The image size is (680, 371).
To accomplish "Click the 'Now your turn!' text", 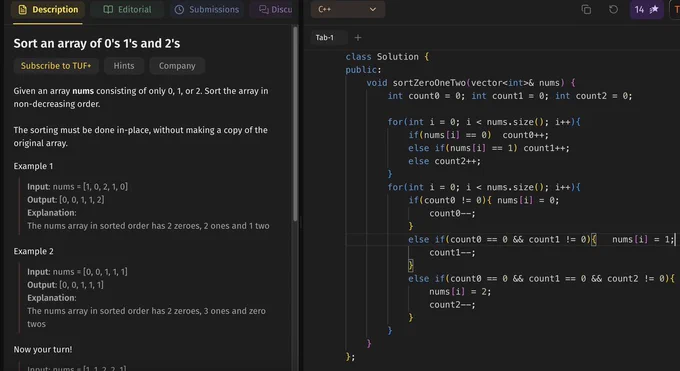I will point(43,349).
